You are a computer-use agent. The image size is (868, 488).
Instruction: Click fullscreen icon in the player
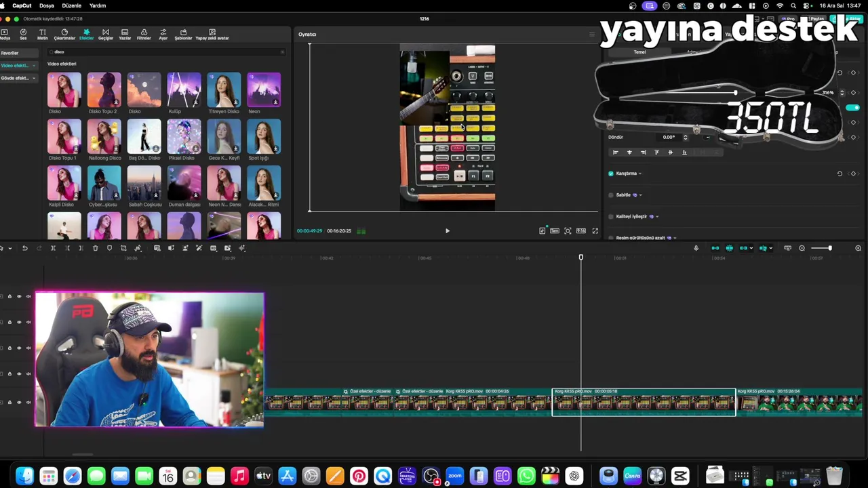tap(595, 230)
